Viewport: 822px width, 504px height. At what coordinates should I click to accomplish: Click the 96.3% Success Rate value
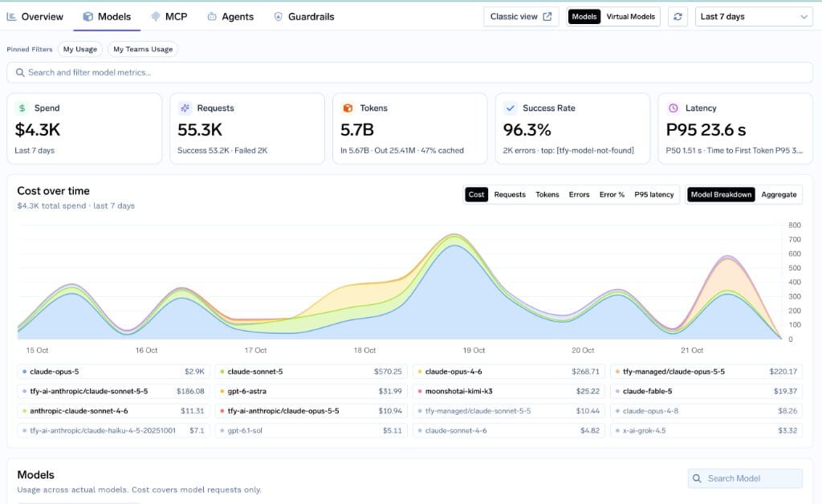point(527,129)
